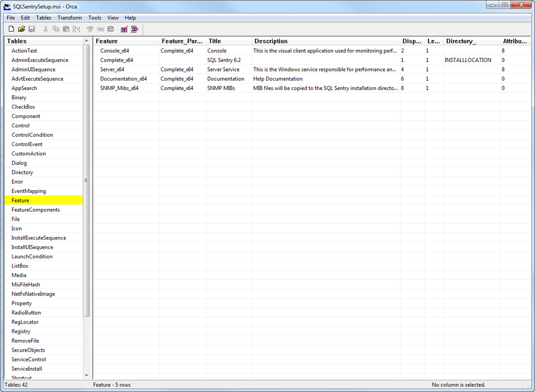Screen dimensions: 535x392
Task: Click the Description column header
Action: [326, 41]
